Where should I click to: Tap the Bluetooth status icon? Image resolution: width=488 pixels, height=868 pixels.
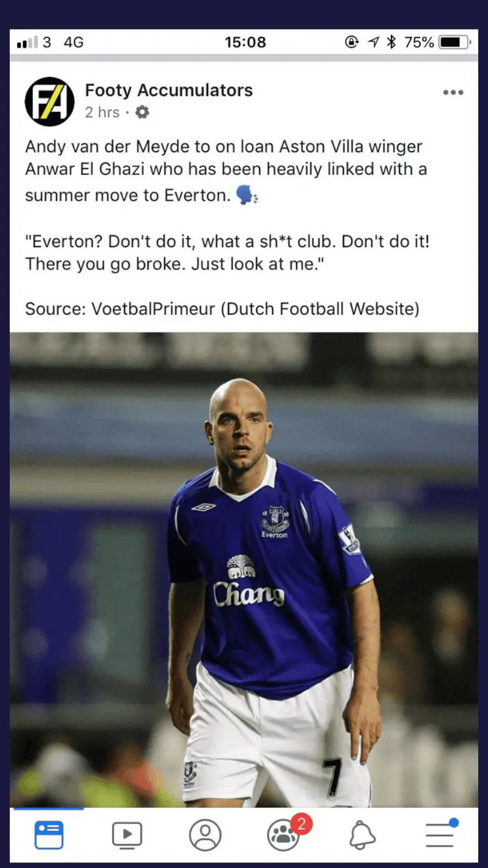[x=391, y=42]
